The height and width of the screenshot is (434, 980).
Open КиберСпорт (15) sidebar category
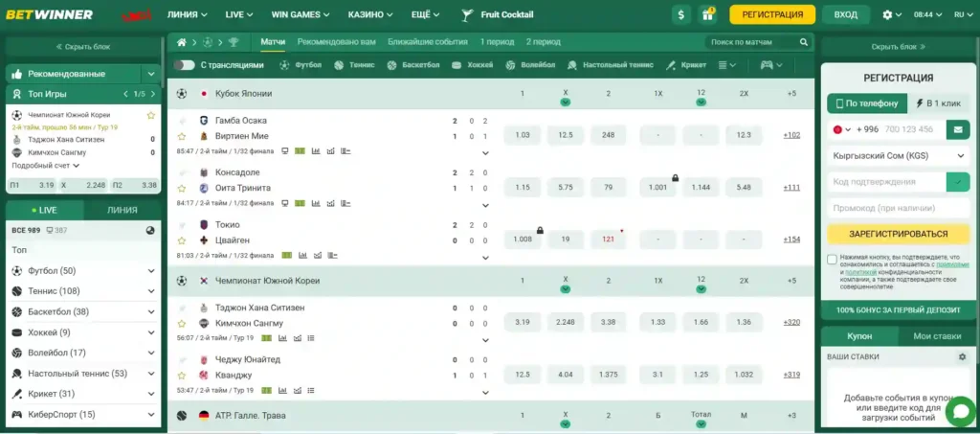[83, 414]
